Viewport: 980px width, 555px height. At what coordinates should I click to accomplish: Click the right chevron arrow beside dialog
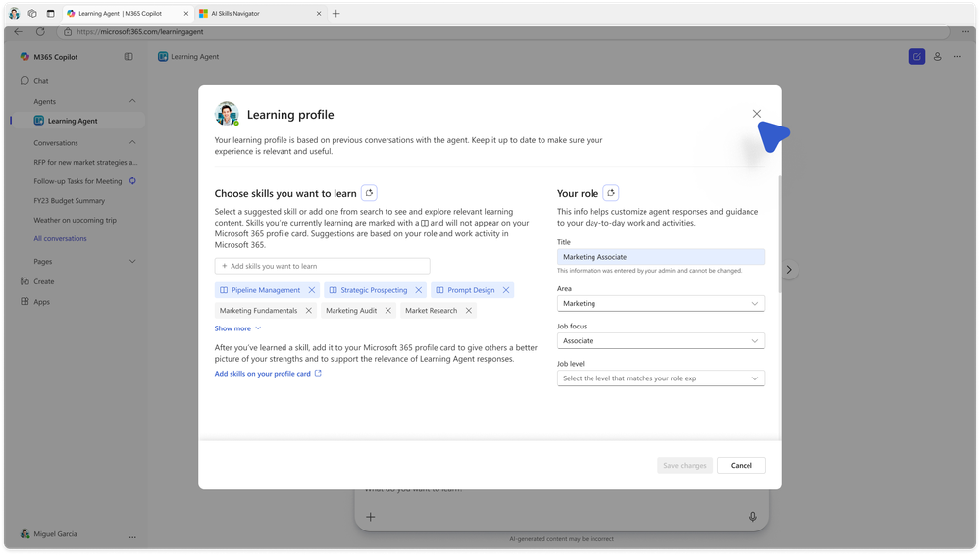click(789, 270)
